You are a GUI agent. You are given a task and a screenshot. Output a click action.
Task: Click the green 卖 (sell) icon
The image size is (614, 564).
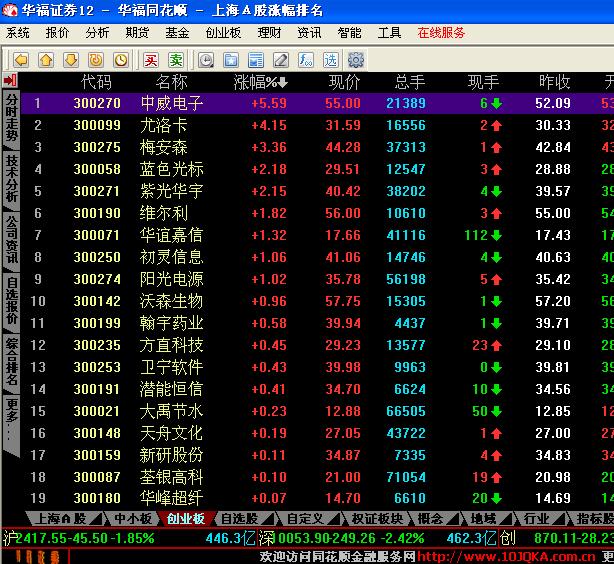(x=175, y=60)
